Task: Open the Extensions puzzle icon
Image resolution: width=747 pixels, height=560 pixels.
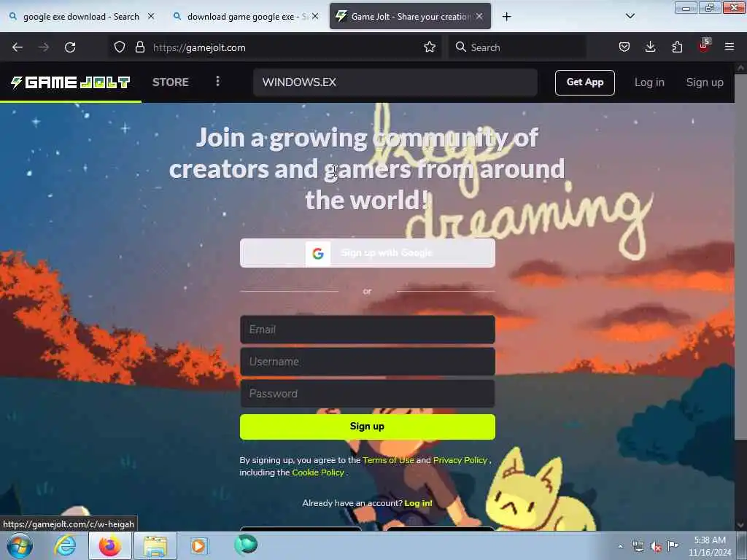Action: click(x=677, y=47)
